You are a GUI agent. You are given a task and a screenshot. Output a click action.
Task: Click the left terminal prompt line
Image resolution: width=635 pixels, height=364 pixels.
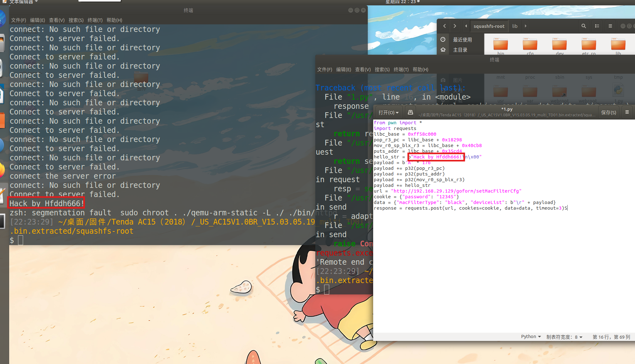coord(16,240)
